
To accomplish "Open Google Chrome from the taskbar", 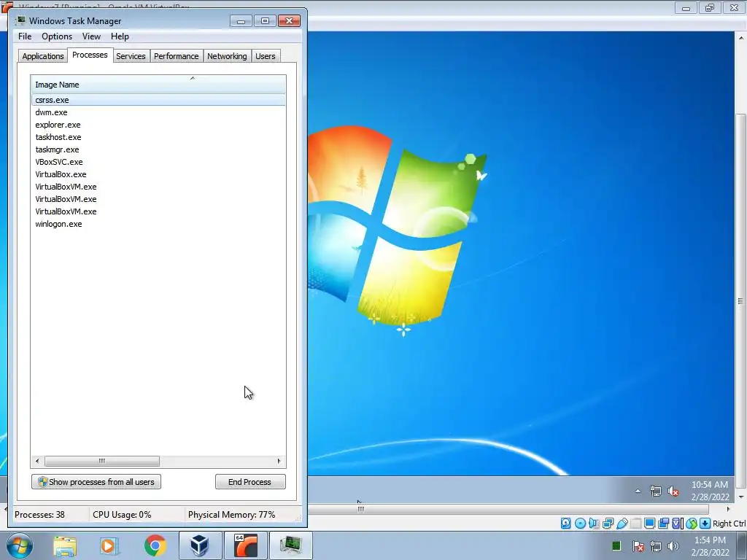I will [x=155, y=545].
